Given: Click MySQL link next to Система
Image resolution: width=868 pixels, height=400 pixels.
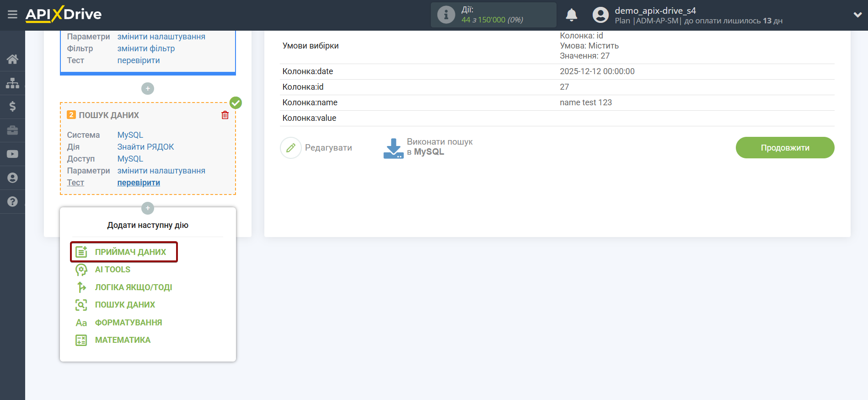Looking at the screenshot, I should click(130, 135).
